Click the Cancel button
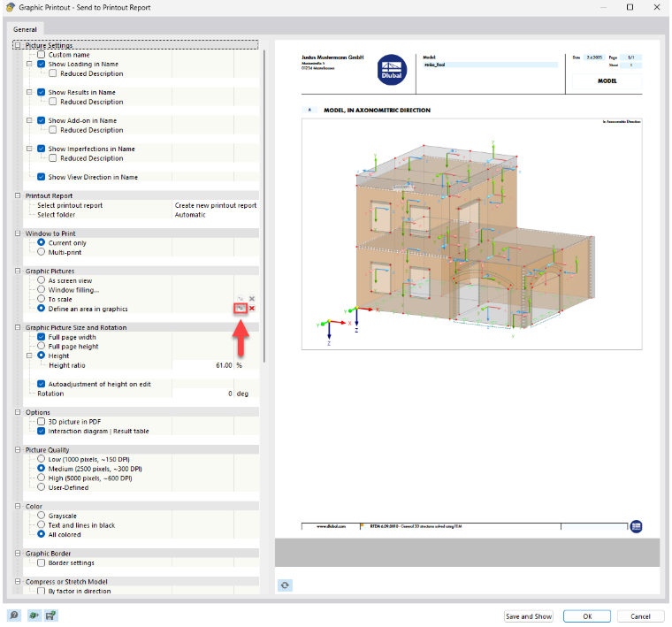Image resolution: width=672 pixels, height=627 pixels. tap(640, 616)
